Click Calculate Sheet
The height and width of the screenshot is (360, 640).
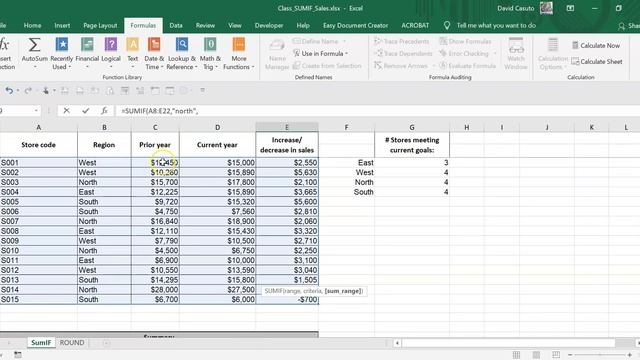pyautogui.click(x=597, y=62)
